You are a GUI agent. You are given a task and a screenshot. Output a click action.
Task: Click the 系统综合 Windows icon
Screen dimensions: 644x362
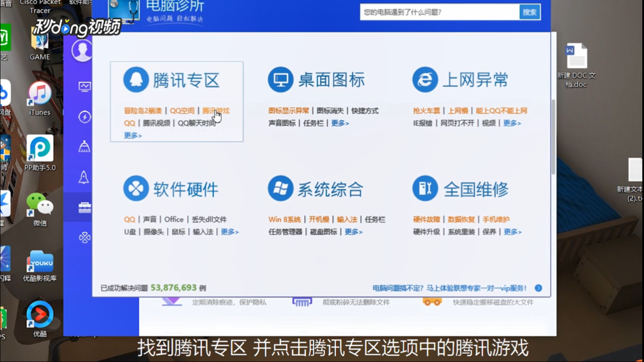coord(280,188)
